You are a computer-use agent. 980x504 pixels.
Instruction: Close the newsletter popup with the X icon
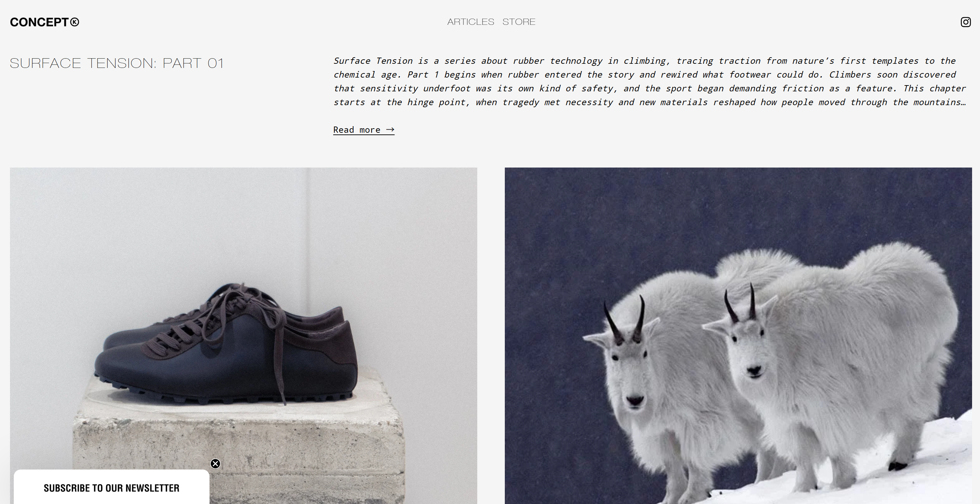tap(215, 464)
